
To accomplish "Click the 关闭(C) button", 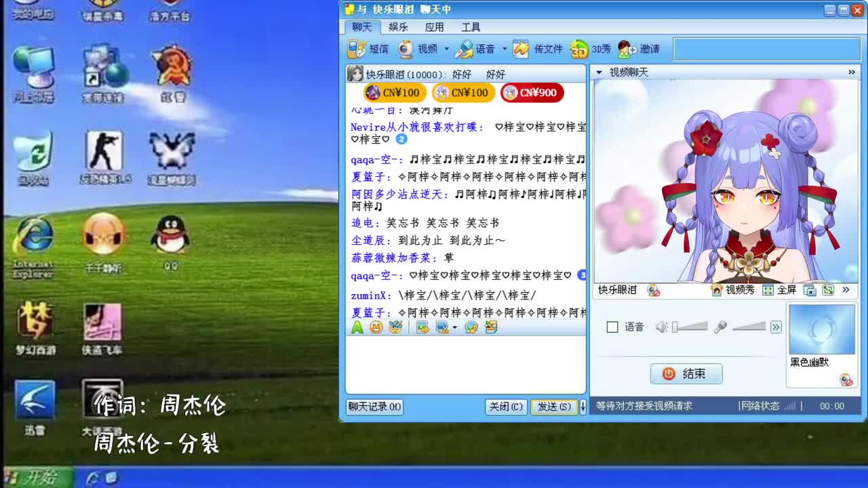I will click(506, 407).
